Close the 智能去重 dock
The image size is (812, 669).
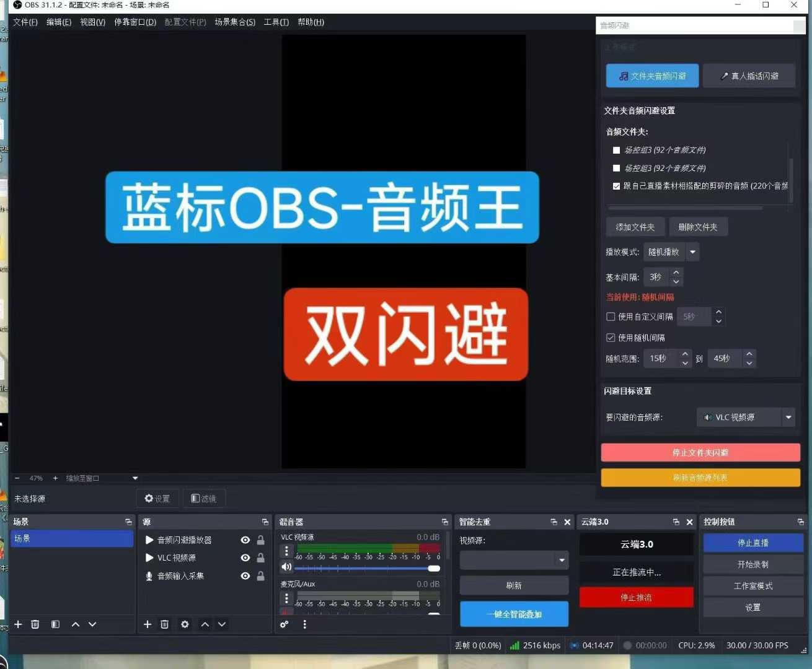point(567,522)
